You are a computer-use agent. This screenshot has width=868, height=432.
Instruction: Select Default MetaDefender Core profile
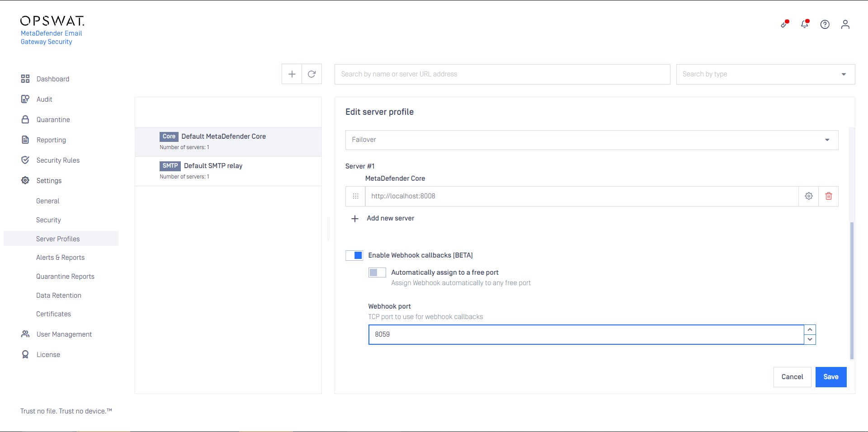228,142
